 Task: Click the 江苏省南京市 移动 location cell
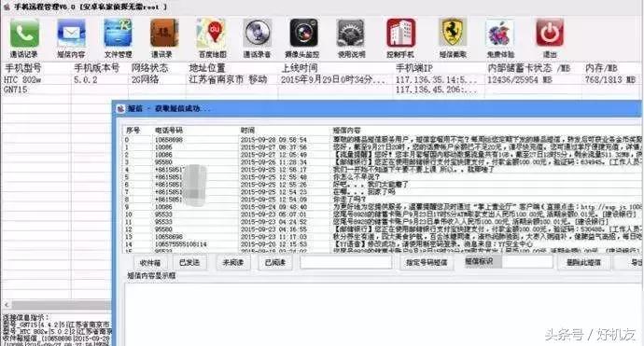pos(228,79)
